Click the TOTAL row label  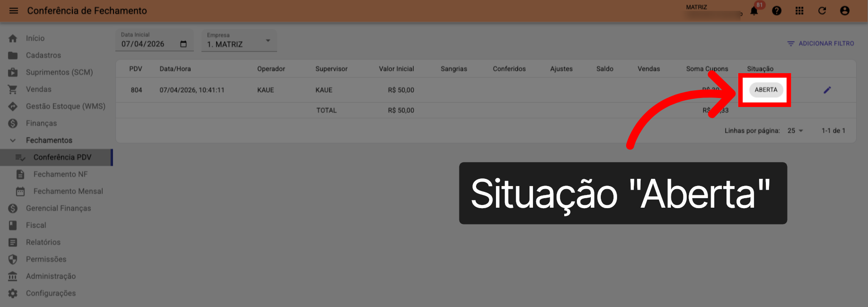(326, 111)
